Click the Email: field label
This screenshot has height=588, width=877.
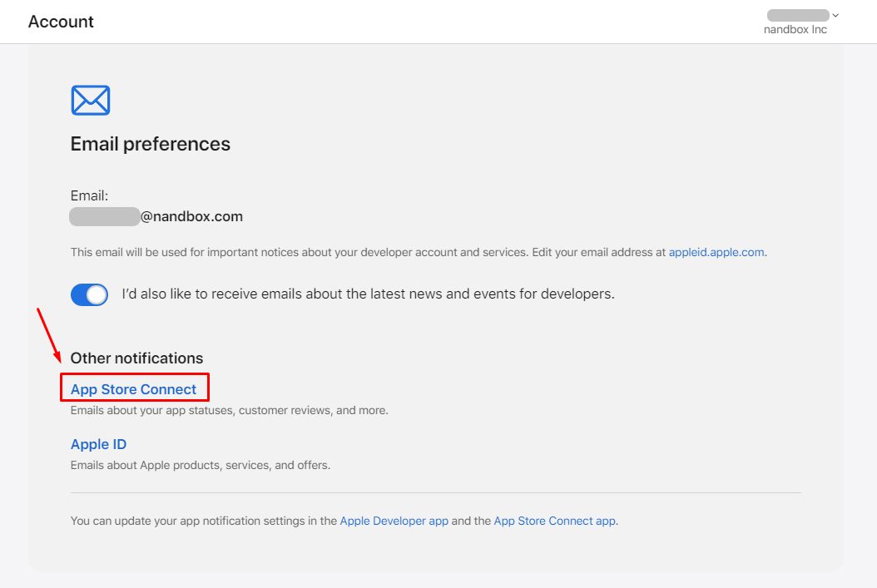click(x=88, y=195)
